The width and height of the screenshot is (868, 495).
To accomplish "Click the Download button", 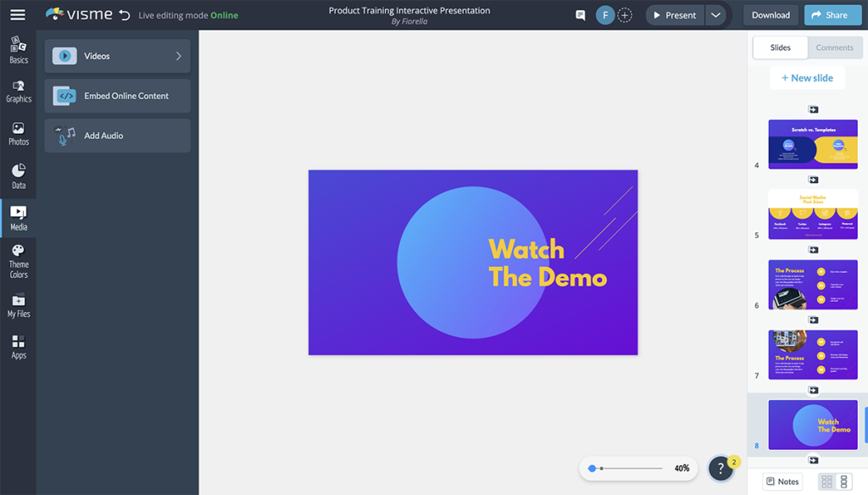I will (770, 14).
